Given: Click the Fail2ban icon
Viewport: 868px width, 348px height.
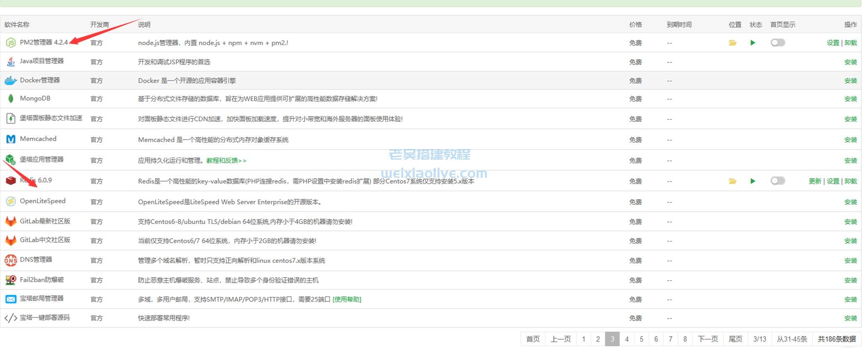Looking at the screenshot, I should point(11,280).
